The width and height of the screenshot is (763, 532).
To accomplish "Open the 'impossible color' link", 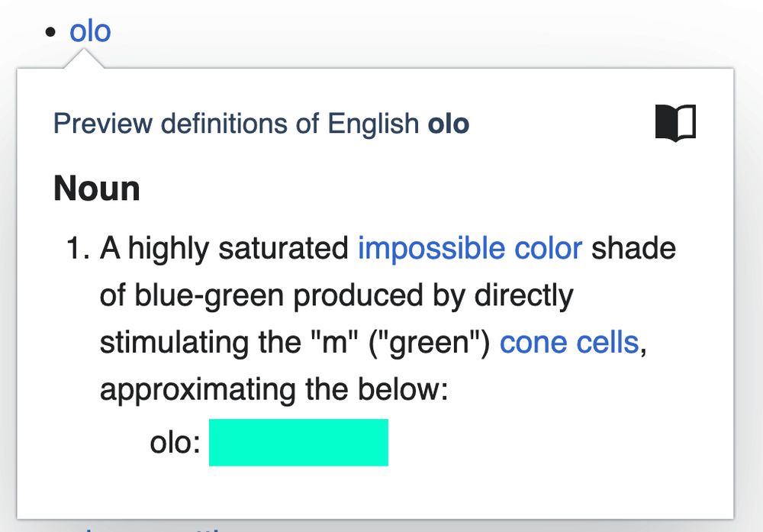I will tap(470, 248).
